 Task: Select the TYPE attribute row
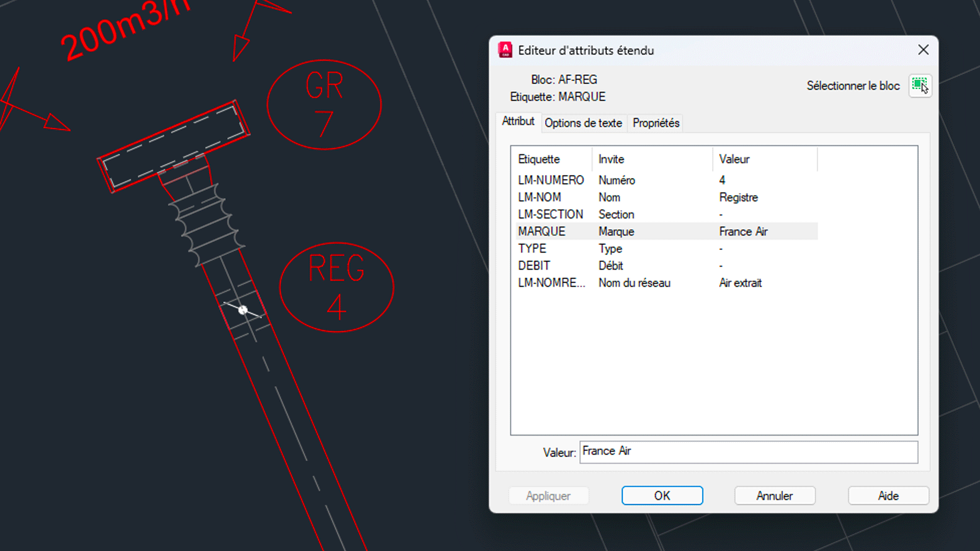click(x=667, y=248)
